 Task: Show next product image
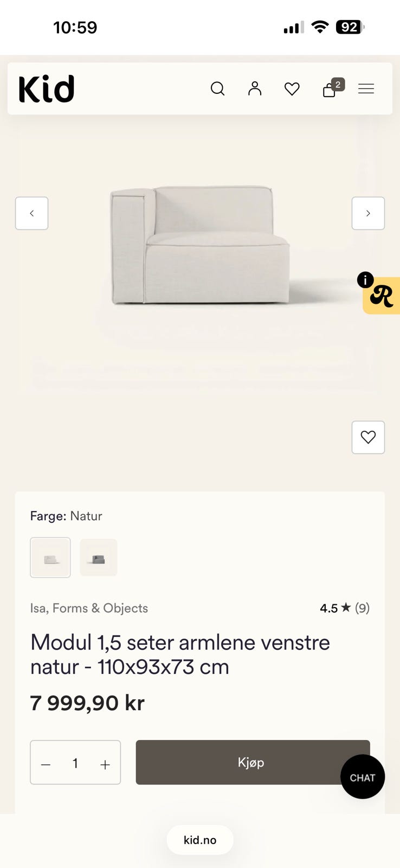coord(368,213)
